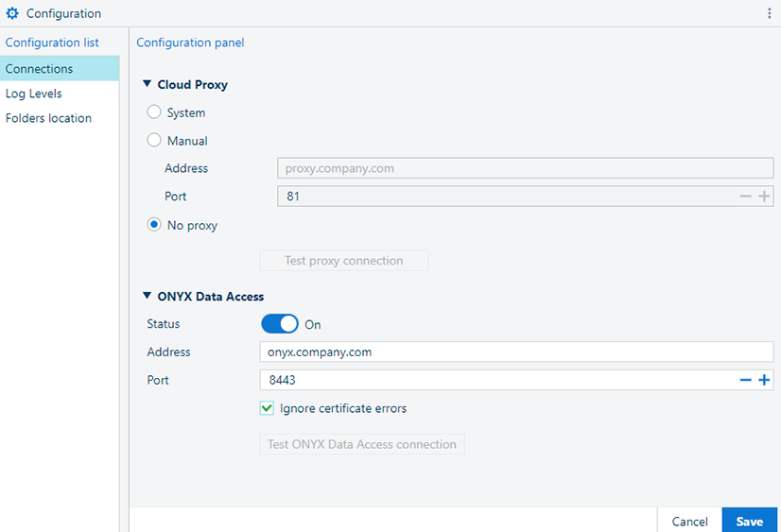781x532 pixels.
Task: Click the Cloud Proxy port plus icon
Action: (764, 197)
